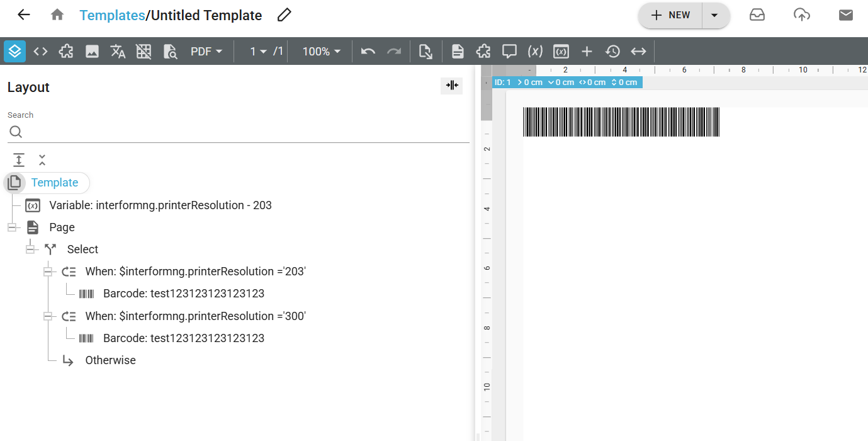The image size is (868, 441).
Task: Open the mail envelope icon
Action: (846, 15)
